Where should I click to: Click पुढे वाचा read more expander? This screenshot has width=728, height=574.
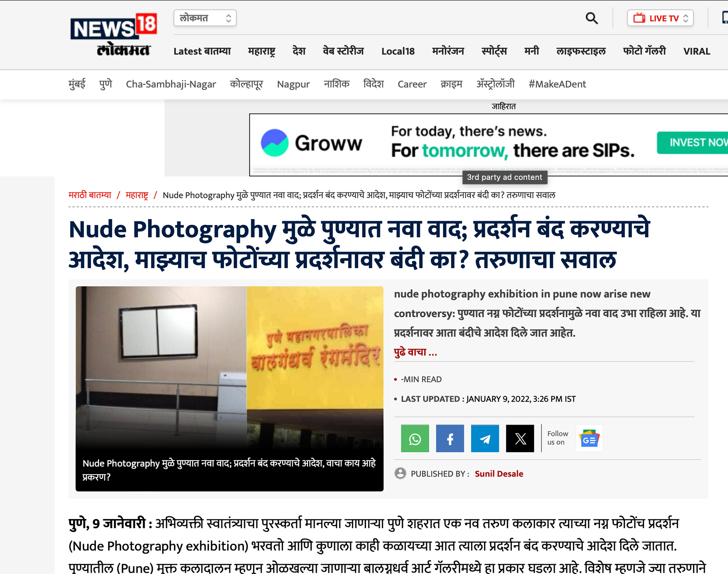pos(415,352)
